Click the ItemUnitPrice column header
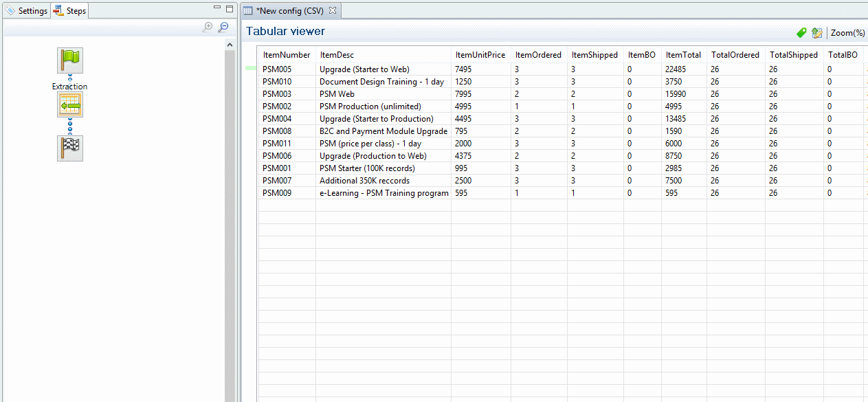The width and height of the screenshot is (868, 402). point(480,55)
